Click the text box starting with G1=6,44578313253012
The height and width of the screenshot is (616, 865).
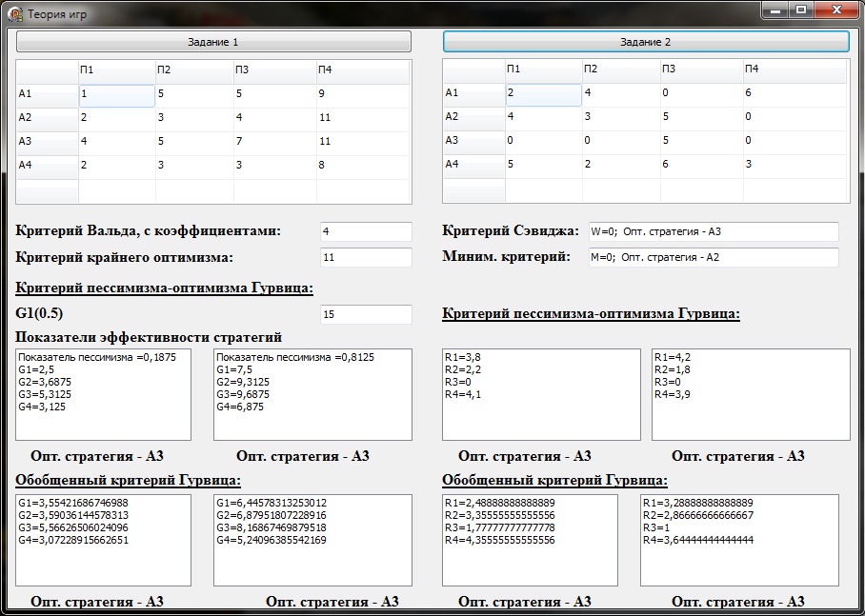[312, 540]
